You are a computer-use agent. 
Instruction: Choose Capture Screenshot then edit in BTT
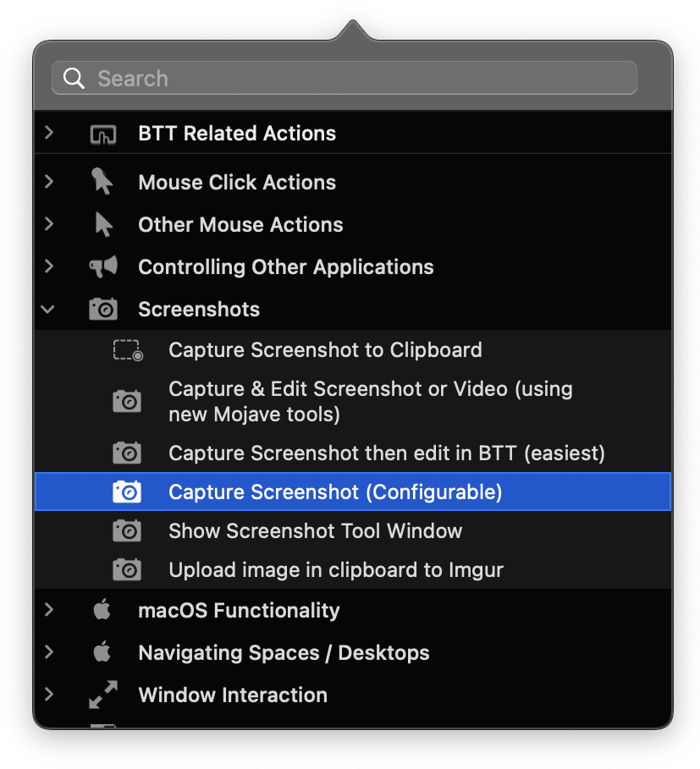pos(386,453)
